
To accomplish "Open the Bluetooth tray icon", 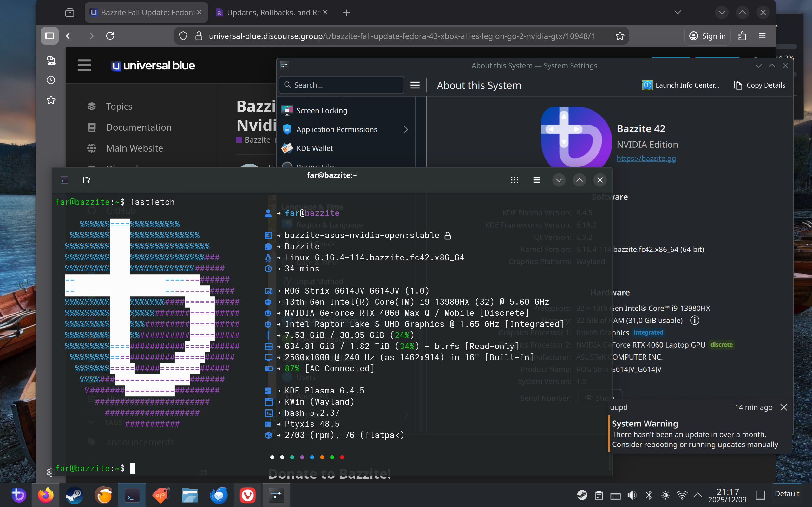I will (649, 495).
